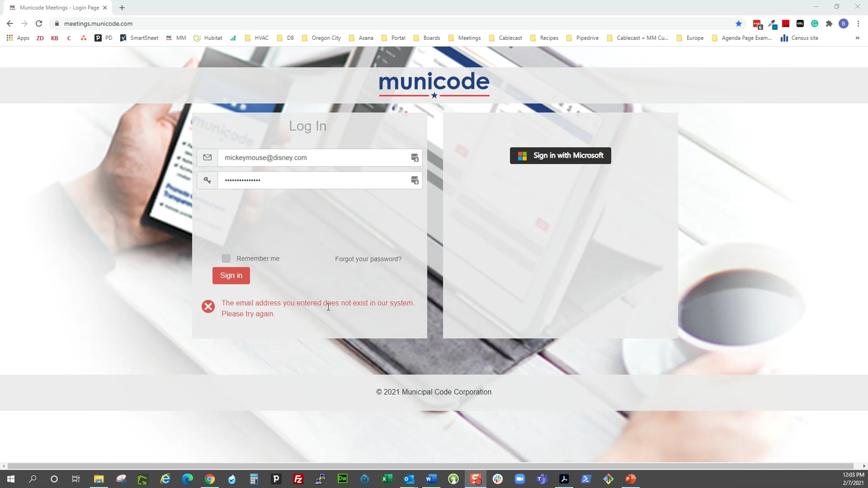The height and width of the screenshot is (488, 868).
Task: Click the email-does-not-exist error message
Action: (x=318, y=308)
